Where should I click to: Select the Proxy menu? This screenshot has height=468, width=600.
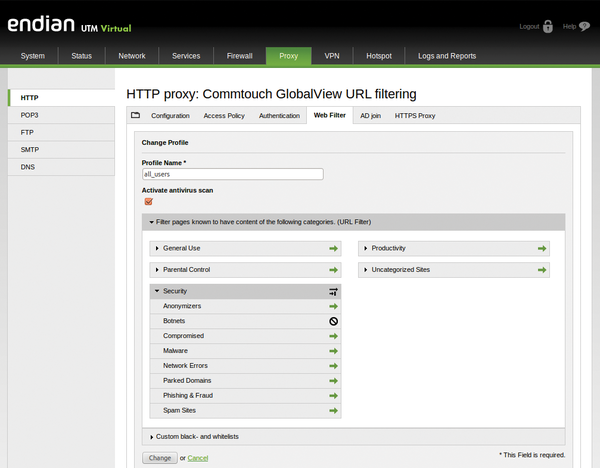[289, 56]
